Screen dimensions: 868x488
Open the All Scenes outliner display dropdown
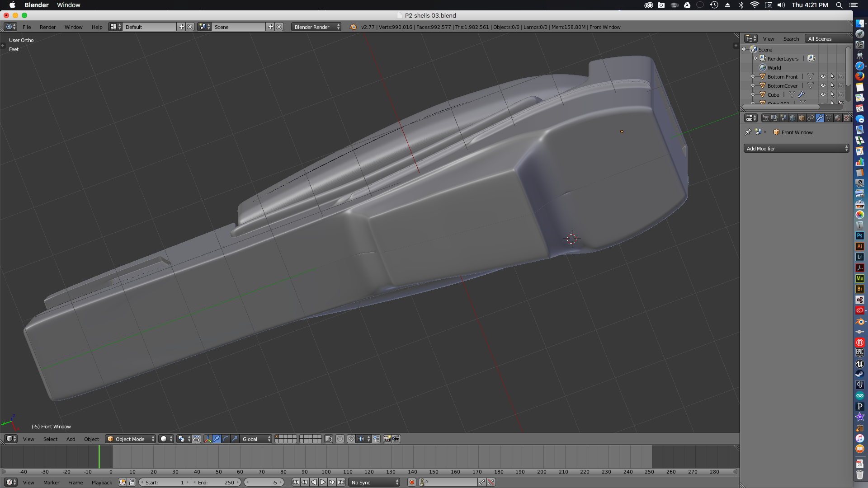tap(828, 39)
